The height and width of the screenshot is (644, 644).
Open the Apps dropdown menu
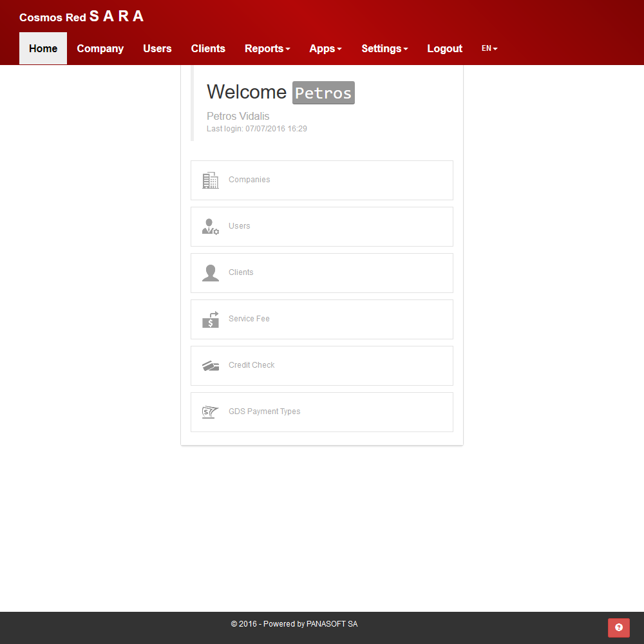(325, 49)
